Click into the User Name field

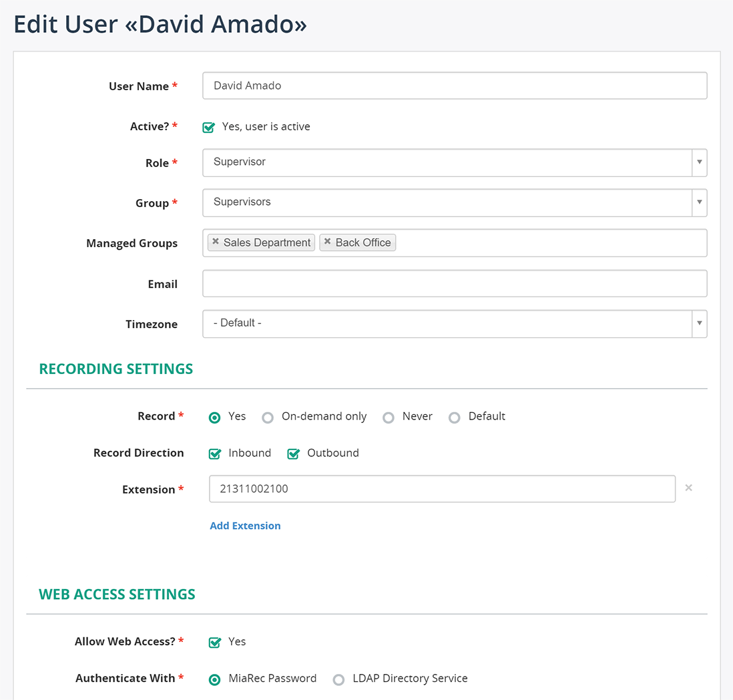click(x=454, y=85)
